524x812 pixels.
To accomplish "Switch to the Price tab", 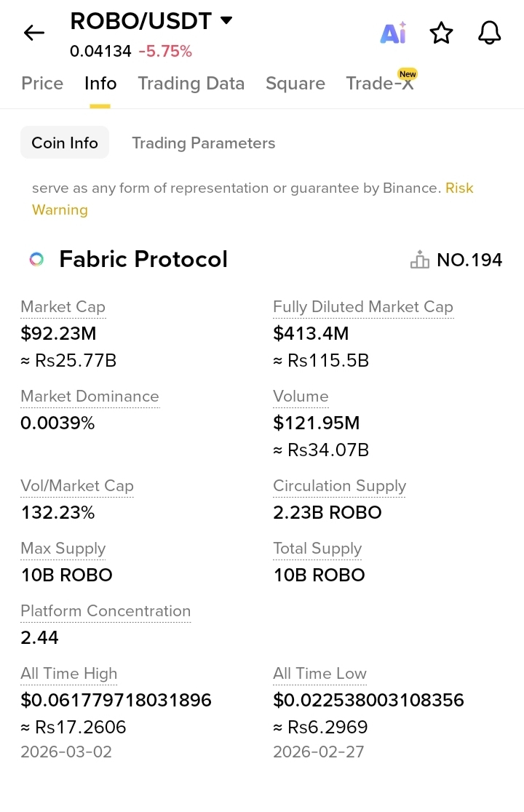I will [x=42, y=84].
